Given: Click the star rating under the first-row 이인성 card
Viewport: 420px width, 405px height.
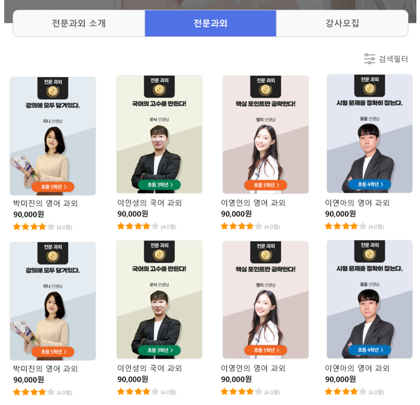Looking at the screenshot, I should [x=138, y=227].
